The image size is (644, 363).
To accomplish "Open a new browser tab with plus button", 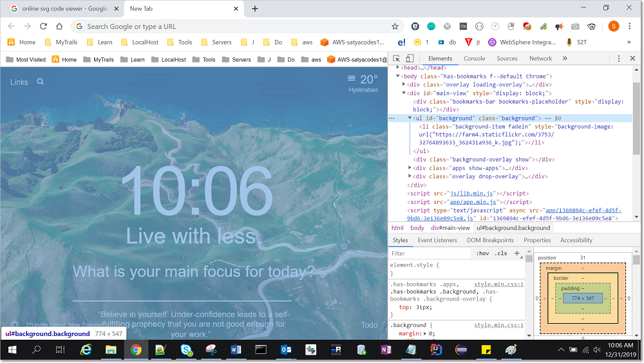I will 255,9.
